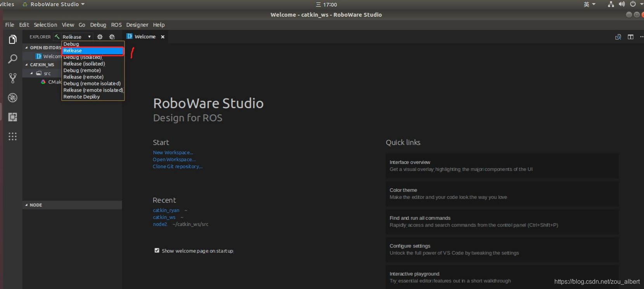
Task: Choose Release (remote) build option
Action: click(x=93, y=77)
